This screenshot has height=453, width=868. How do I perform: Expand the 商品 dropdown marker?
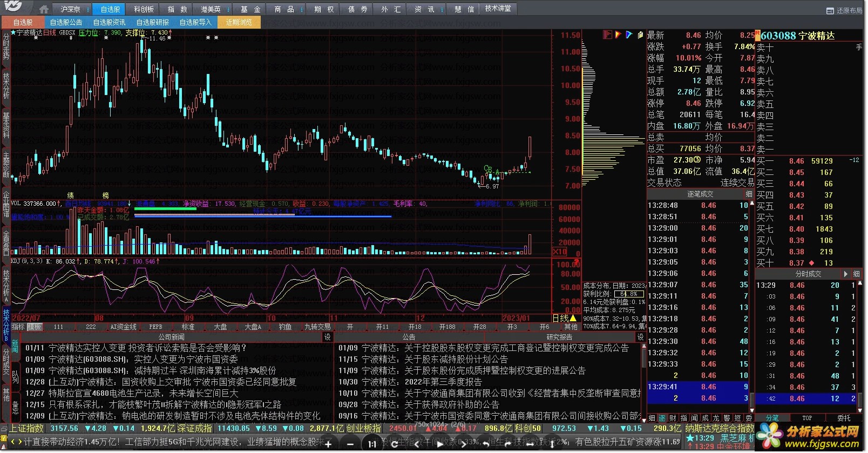301,9
